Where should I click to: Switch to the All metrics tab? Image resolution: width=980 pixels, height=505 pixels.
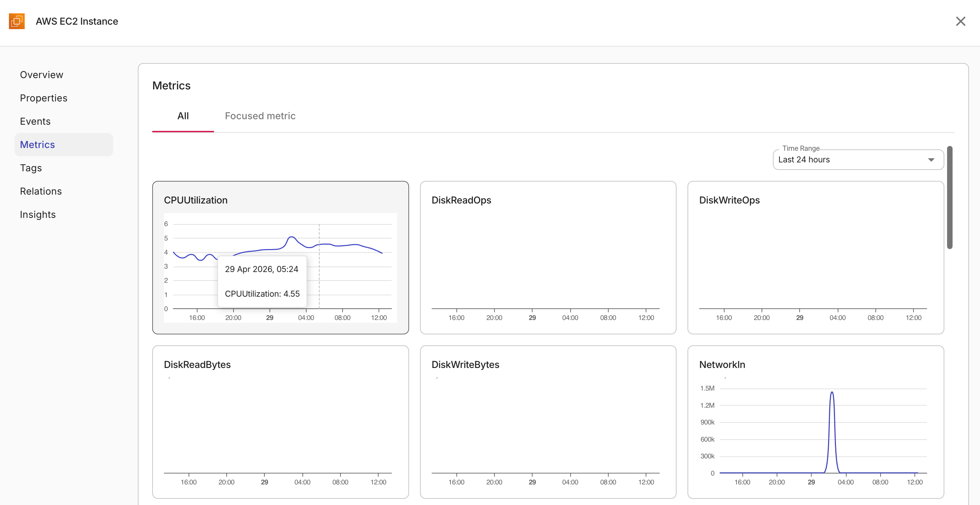click(x=183, y=116)
